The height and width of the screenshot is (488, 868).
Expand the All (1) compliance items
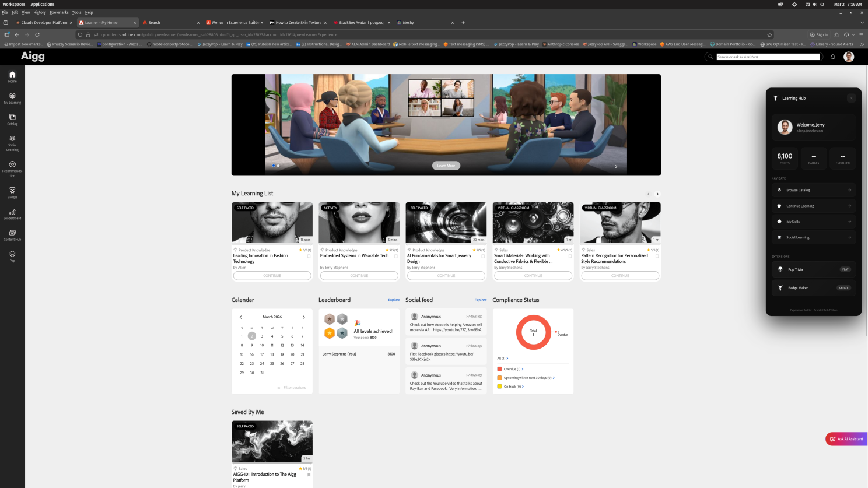(502, 358)
